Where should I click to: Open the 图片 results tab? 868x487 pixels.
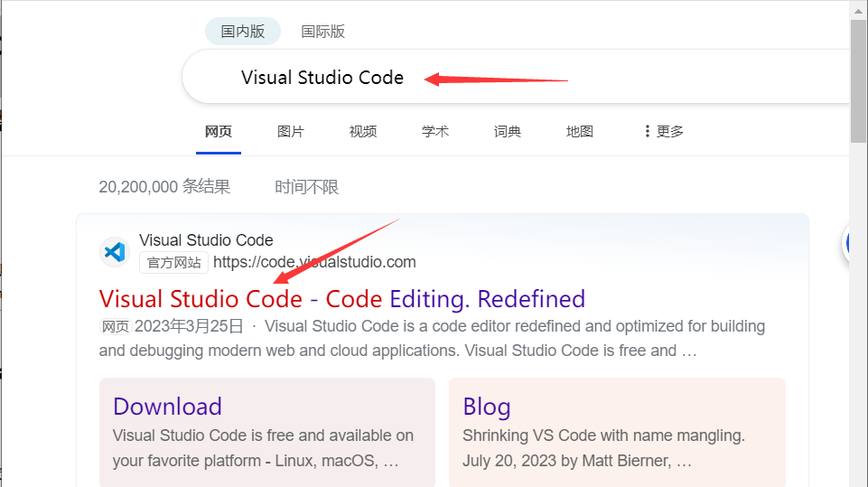(291, 132)
